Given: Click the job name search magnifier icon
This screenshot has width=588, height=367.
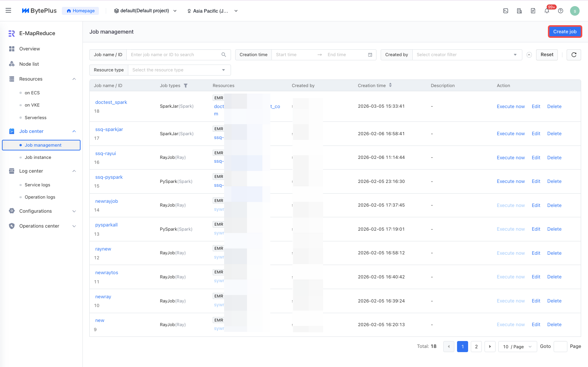Looking at the screenshot, I should click(224, 55).
